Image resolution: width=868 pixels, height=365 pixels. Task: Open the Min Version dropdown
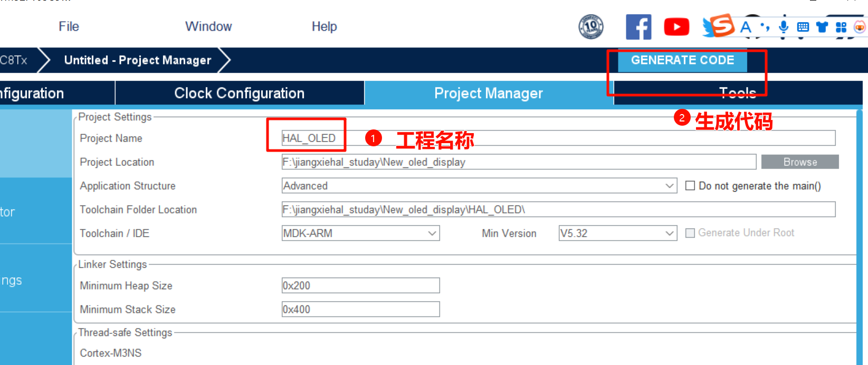tap(618, 233)
